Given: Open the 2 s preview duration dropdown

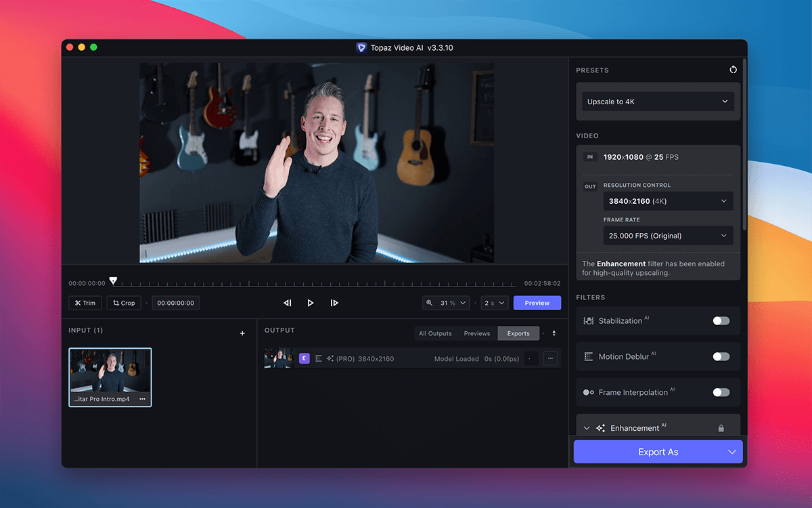Looking at the screenshot, I should [494, 303].
